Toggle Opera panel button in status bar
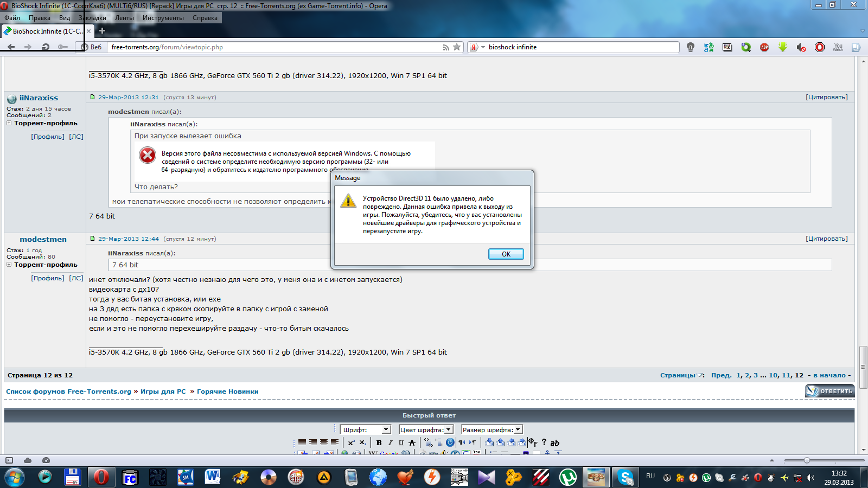 [9, 460]
